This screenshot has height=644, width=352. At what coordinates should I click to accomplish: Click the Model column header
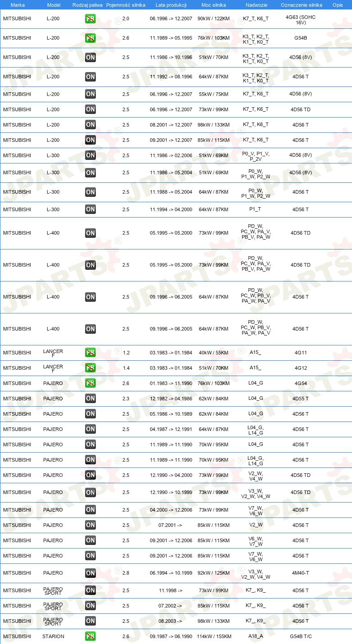pyautogui.click(x=54, y=5)
